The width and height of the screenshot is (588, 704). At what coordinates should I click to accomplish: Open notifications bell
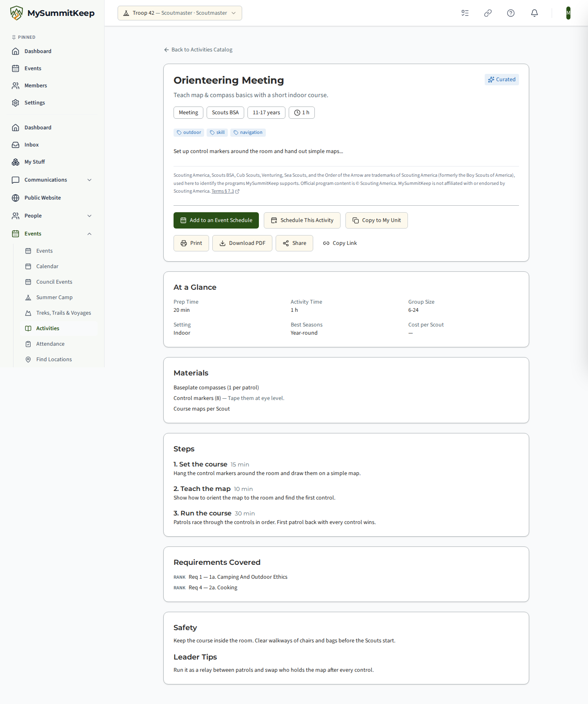[x=534, y=13]
